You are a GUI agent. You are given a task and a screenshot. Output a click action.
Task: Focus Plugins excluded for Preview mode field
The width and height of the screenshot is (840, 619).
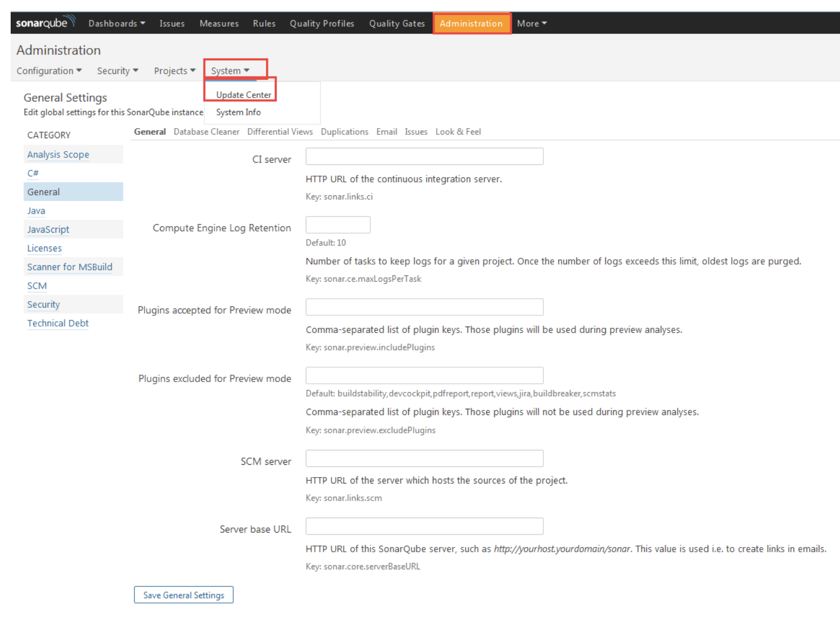(424, 375)
